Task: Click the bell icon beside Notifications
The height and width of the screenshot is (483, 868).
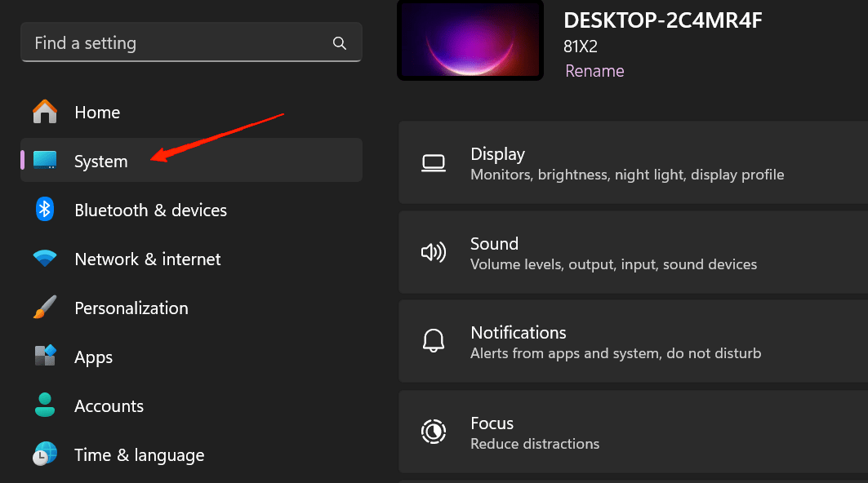Action: (x=433, y=341)
